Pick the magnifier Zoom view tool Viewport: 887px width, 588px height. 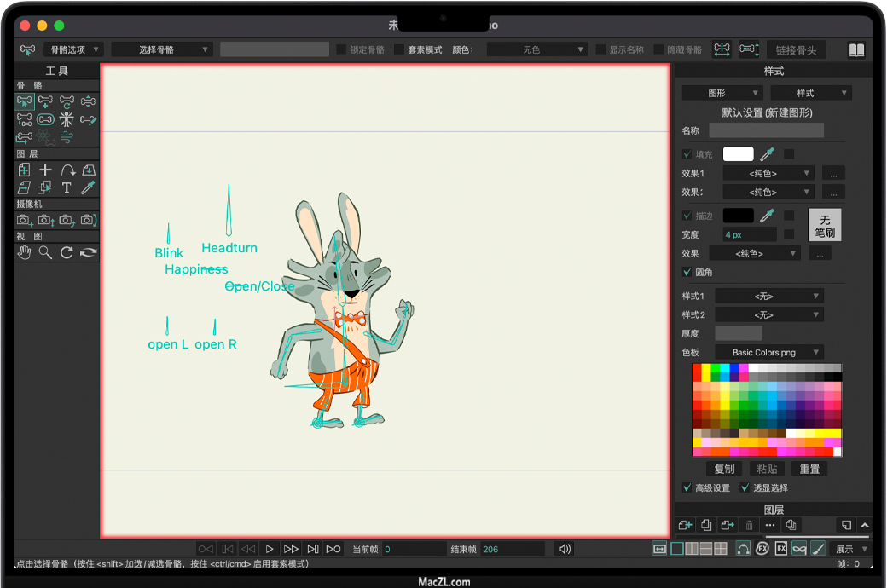point(45,252)
